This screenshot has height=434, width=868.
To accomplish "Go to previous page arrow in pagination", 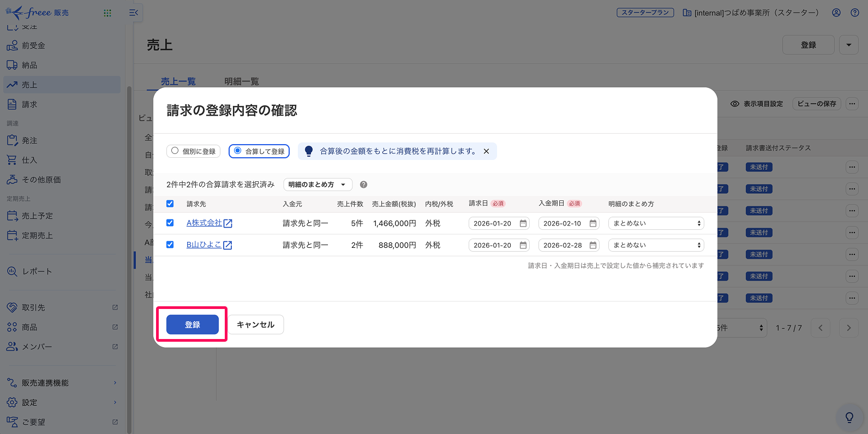I will pos(821,328).
